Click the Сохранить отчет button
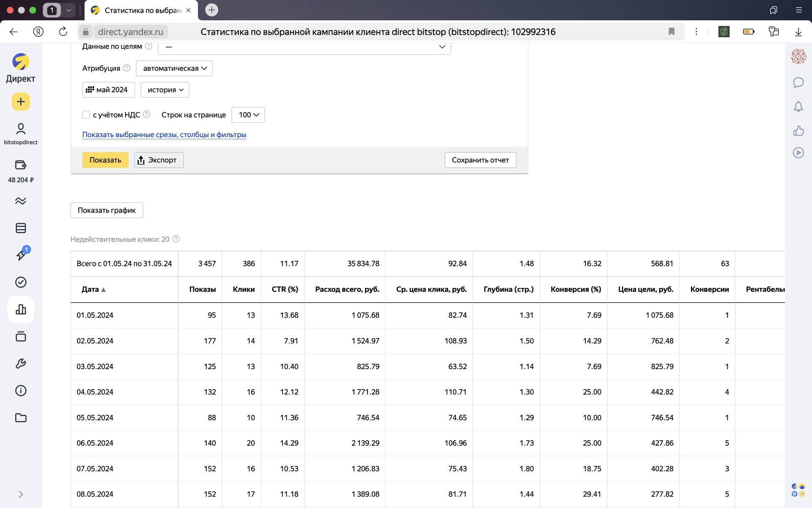The height and width of the screenshot is (508, 812). pyautogui.click(x=480, y=160)
